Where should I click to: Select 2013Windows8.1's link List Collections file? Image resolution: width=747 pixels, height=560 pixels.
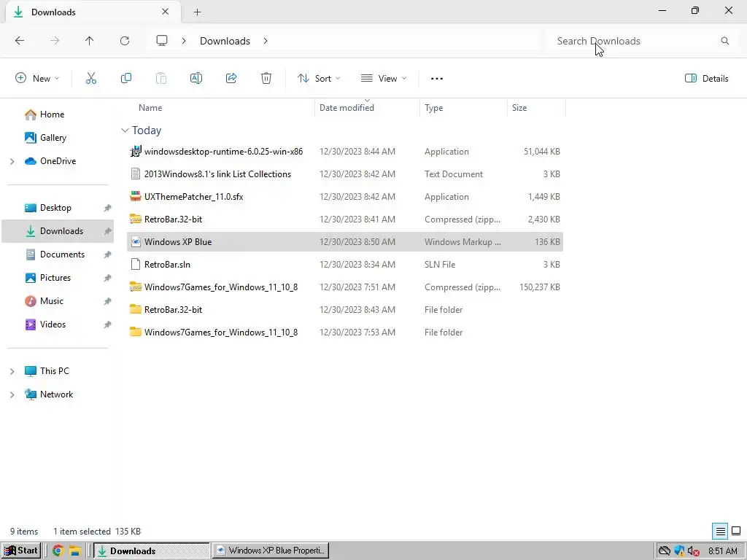345,174
